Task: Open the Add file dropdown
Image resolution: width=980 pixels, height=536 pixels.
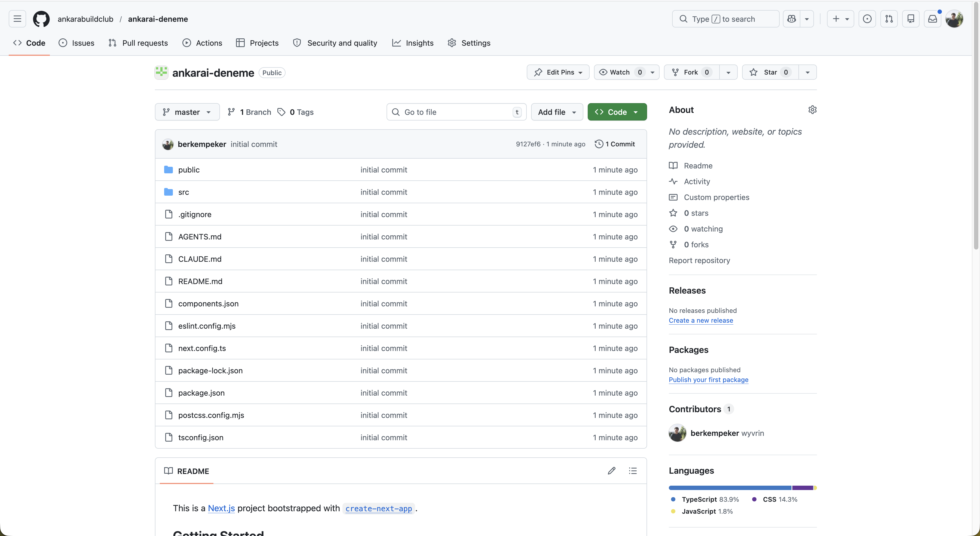Action: [x=557, y=112]
